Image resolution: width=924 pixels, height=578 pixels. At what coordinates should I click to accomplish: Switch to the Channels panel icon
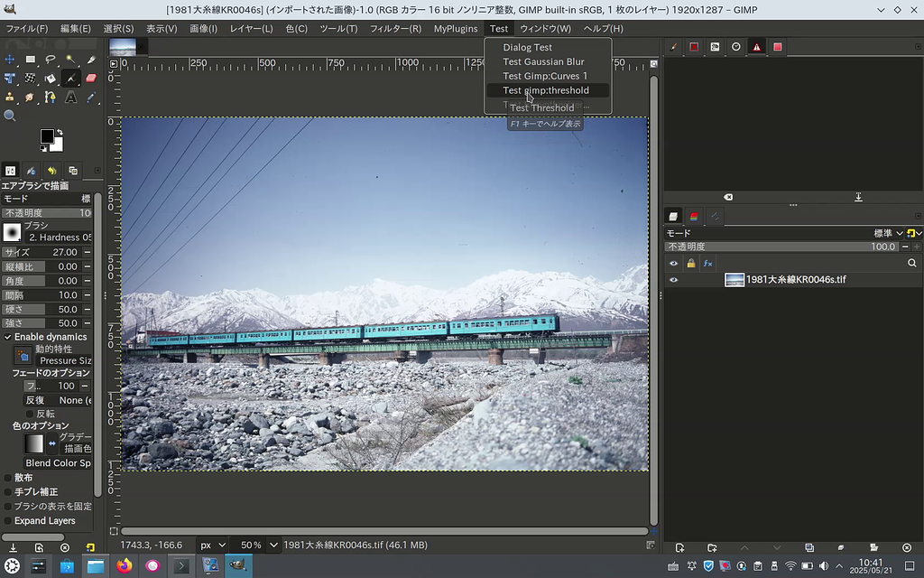click(693, 216)
